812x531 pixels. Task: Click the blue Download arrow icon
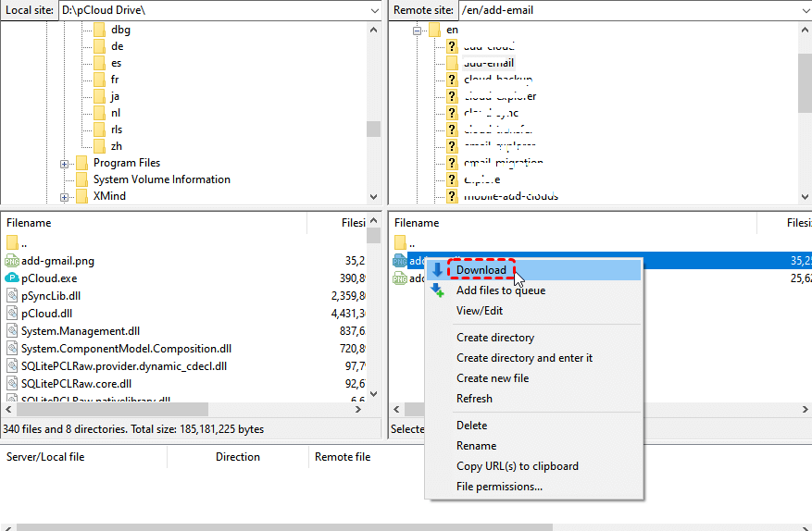pos(438,270)
